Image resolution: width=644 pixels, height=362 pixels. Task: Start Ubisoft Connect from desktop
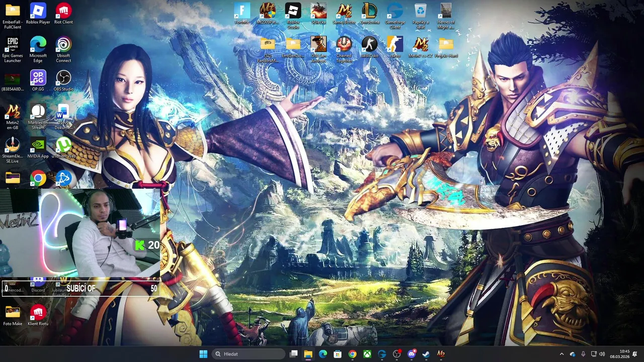[x=63, y=49]
